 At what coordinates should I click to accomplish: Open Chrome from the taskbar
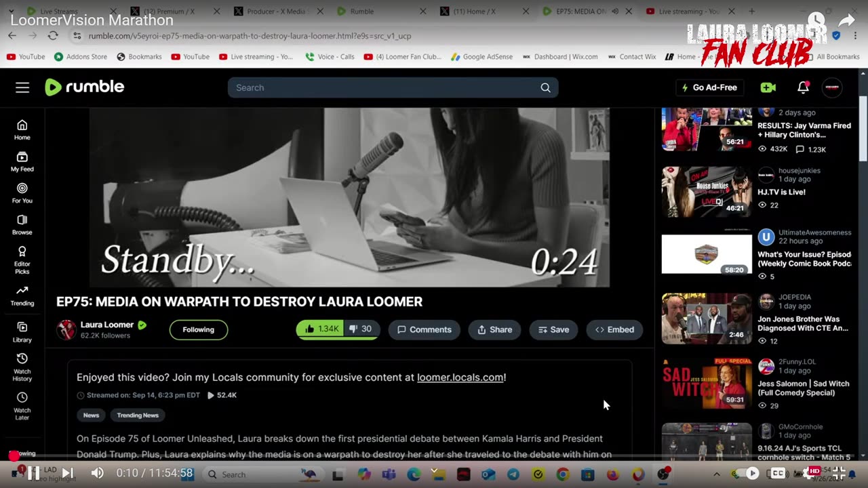tap(563, 474)
